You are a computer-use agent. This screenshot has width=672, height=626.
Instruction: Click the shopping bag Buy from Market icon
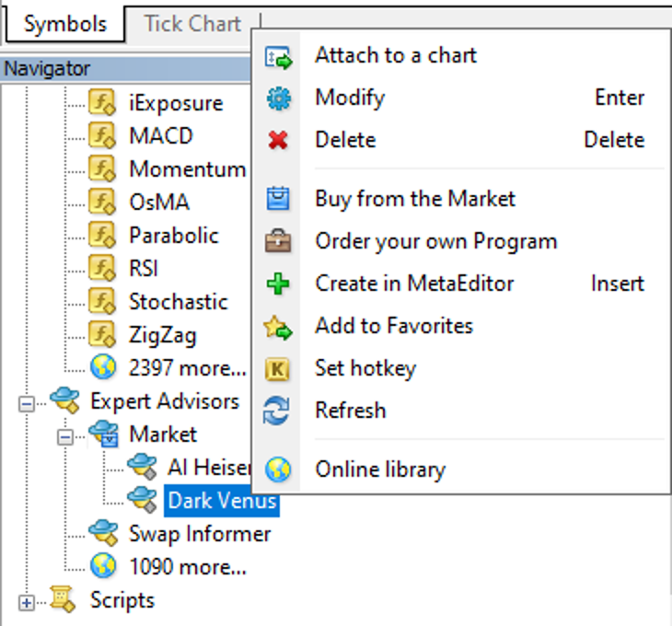[x=278, y=199]
